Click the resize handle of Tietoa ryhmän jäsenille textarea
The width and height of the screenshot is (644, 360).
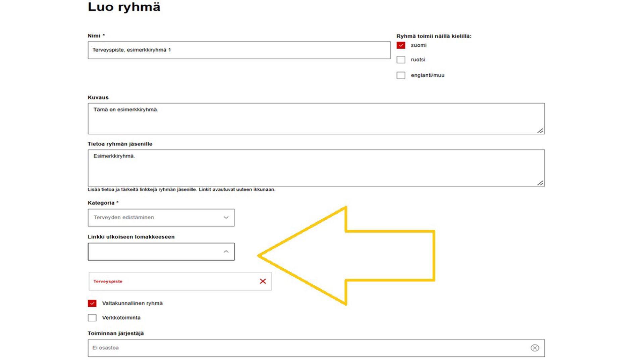point(540,183)
